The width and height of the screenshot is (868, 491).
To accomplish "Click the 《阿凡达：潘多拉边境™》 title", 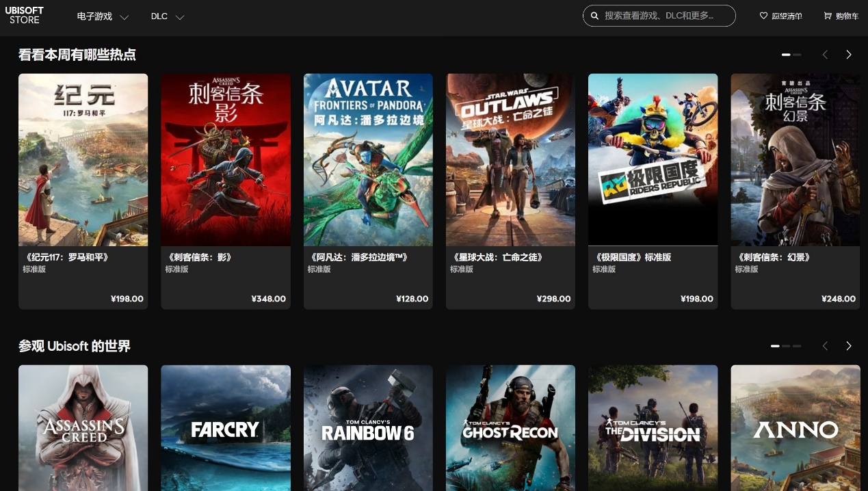I will 358,258.
